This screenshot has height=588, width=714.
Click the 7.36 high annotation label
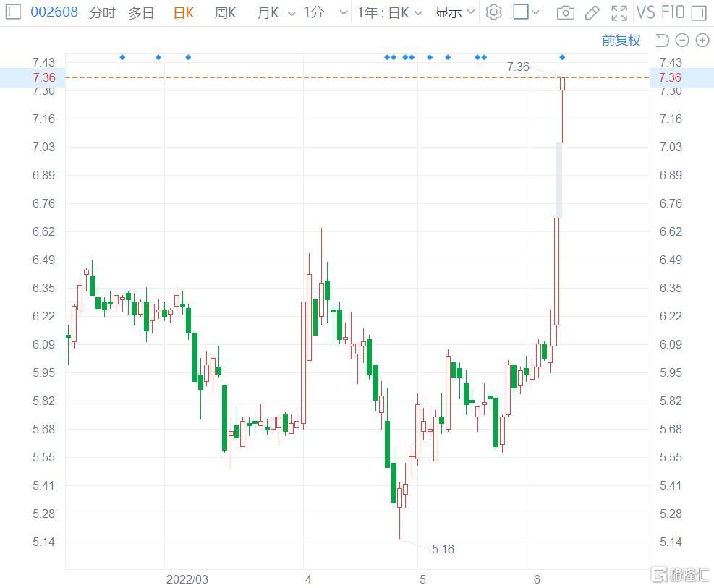tap(518, 67)
